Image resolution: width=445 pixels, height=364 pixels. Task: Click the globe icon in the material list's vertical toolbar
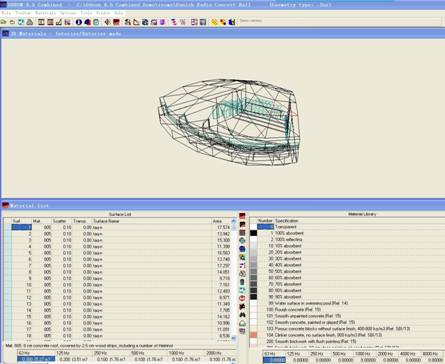click(x=242, y=241)
